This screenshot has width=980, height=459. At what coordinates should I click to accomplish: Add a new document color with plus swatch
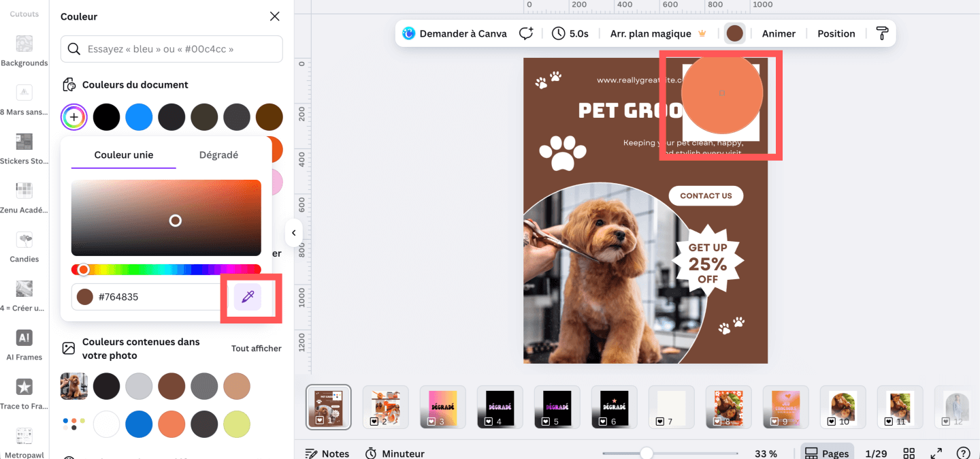point(73,116)
